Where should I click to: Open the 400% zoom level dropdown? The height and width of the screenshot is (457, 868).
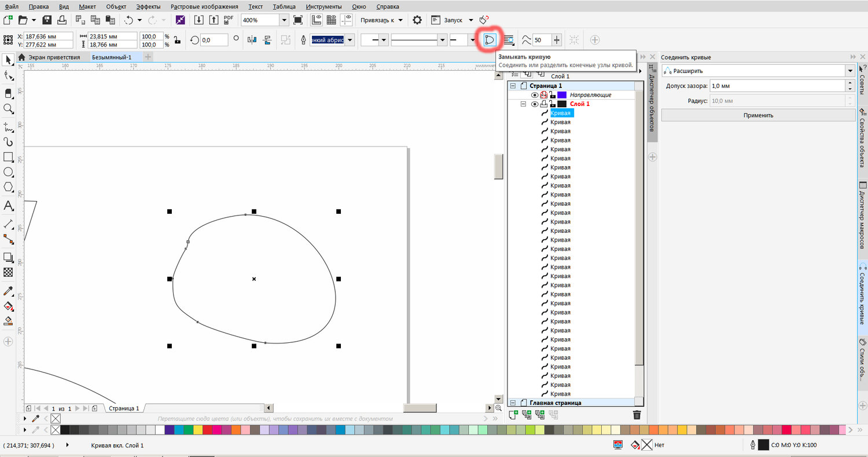[x=284, y=20]
